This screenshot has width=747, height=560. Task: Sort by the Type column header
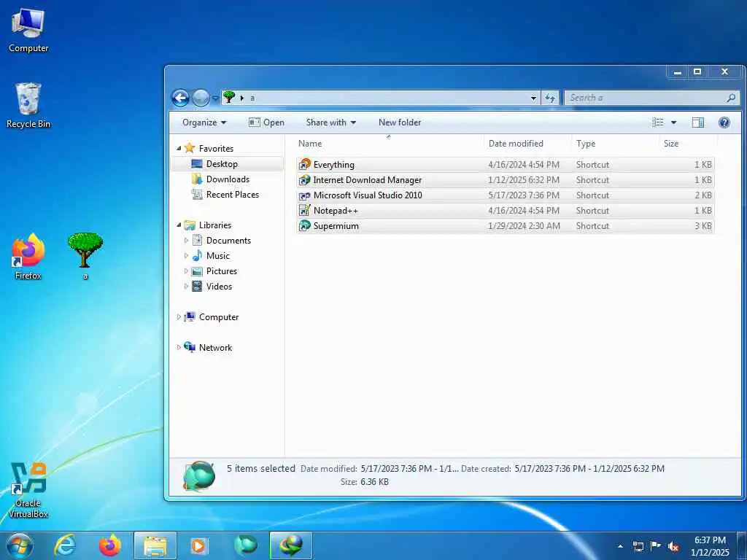click(x=615, y=144)
